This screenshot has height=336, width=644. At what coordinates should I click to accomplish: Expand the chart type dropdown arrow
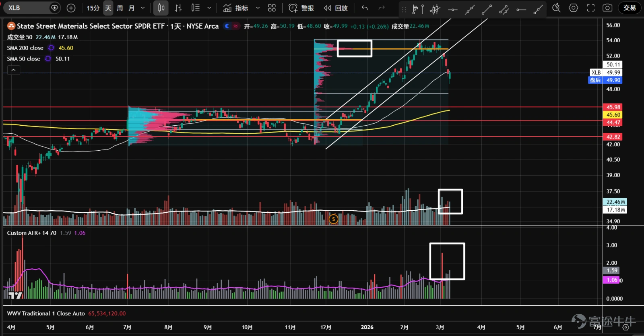(209, 8)
